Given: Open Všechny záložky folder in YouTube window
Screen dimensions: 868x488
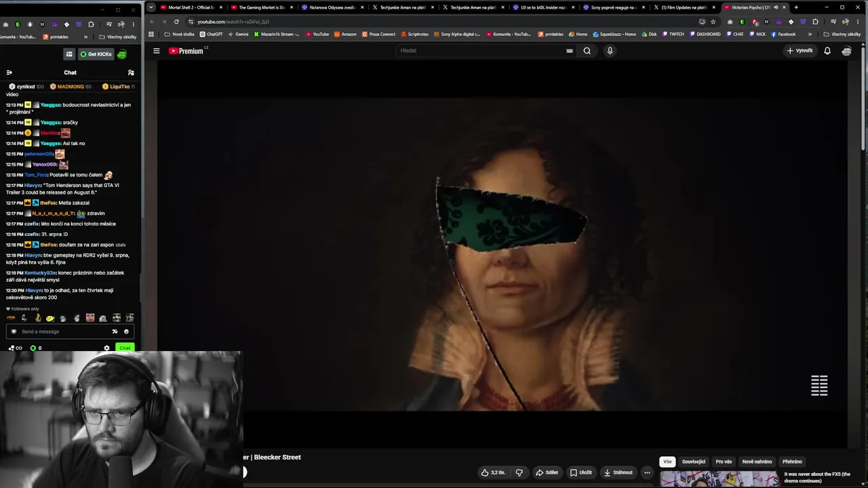Looking at the screenshot, I should tap(842, 35).
